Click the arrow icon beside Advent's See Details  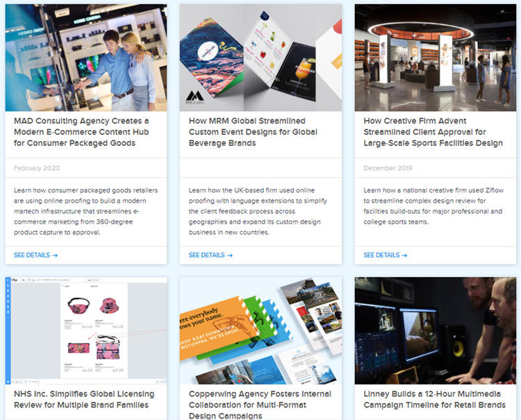(x=405, y=255)
